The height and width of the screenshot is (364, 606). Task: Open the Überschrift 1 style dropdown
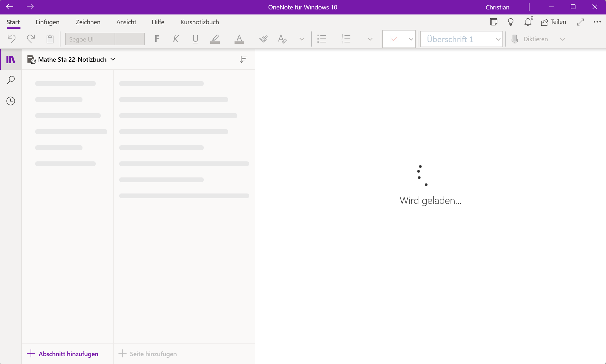[498, 39]
